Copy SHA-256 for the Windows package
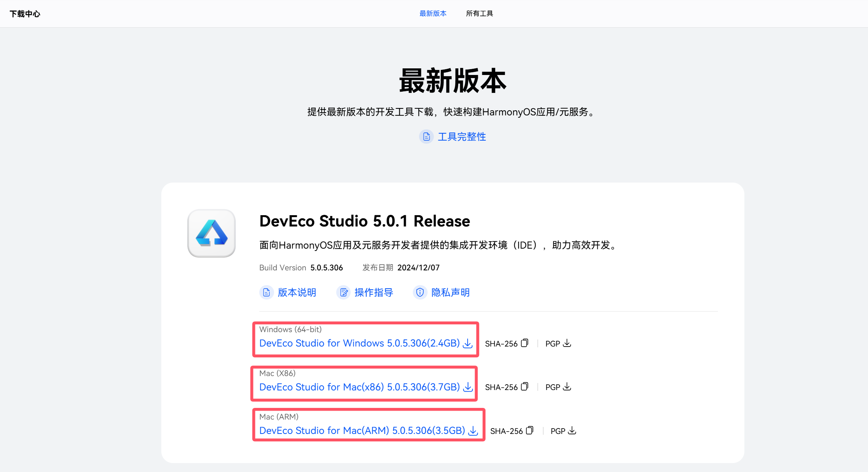Screen dimensions: 868x472 tap(524, 343)
